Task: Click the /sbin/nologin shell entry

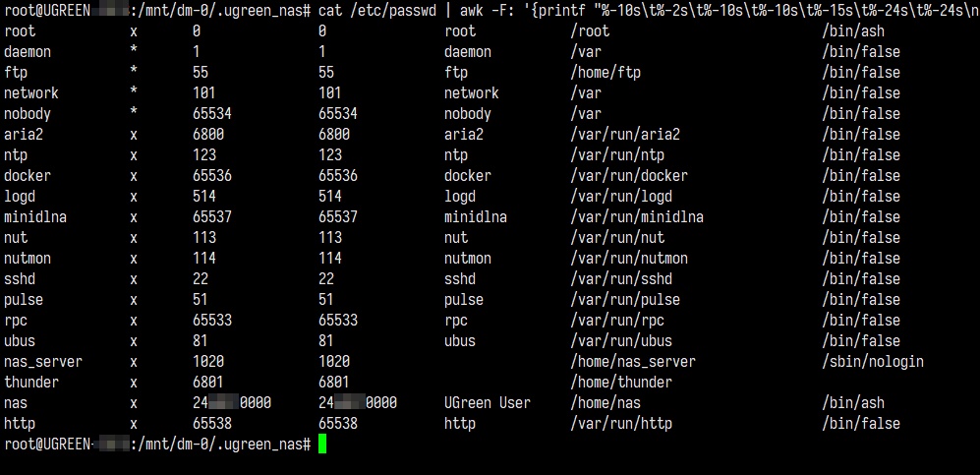Action: coord(873,361)
